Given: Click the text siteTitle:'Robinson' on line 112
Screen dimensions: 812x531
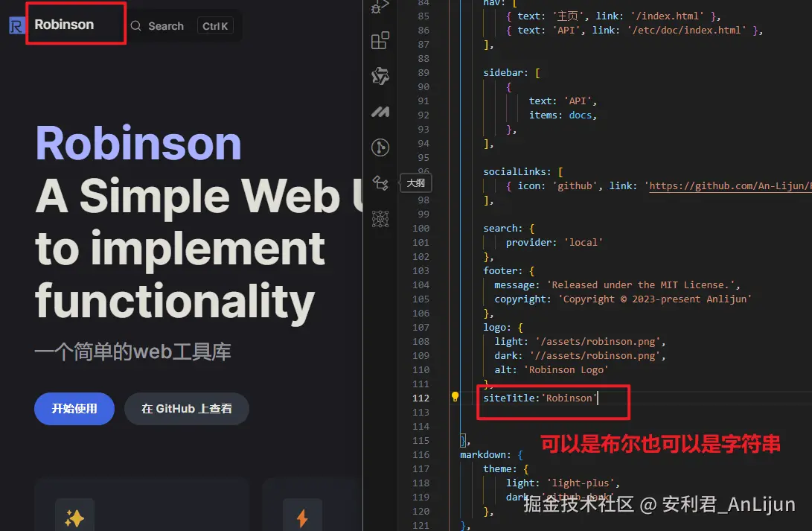Looking at the screenshot, I should [540, 398].
